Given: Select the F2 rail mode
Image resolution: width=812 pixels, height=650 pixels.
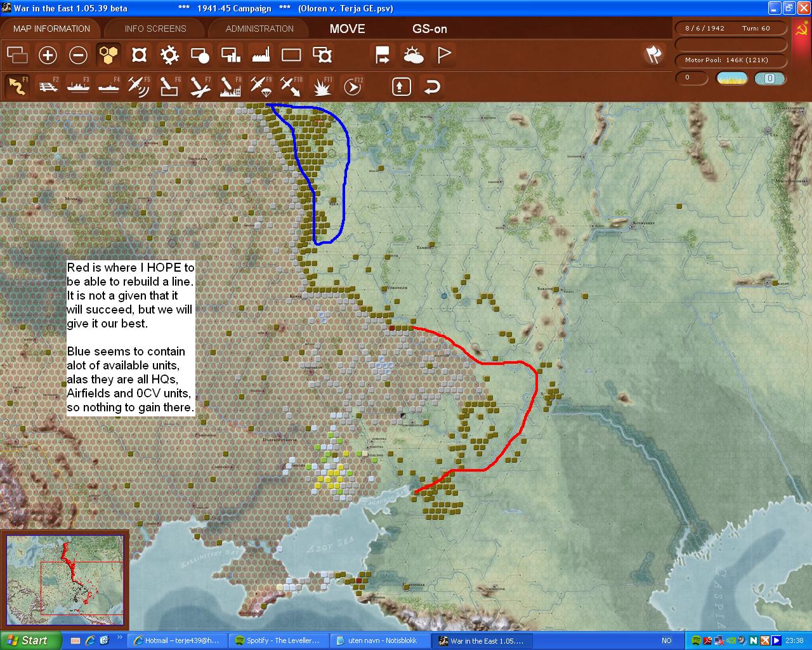Looking at the screenshot, I should (48, 86).
